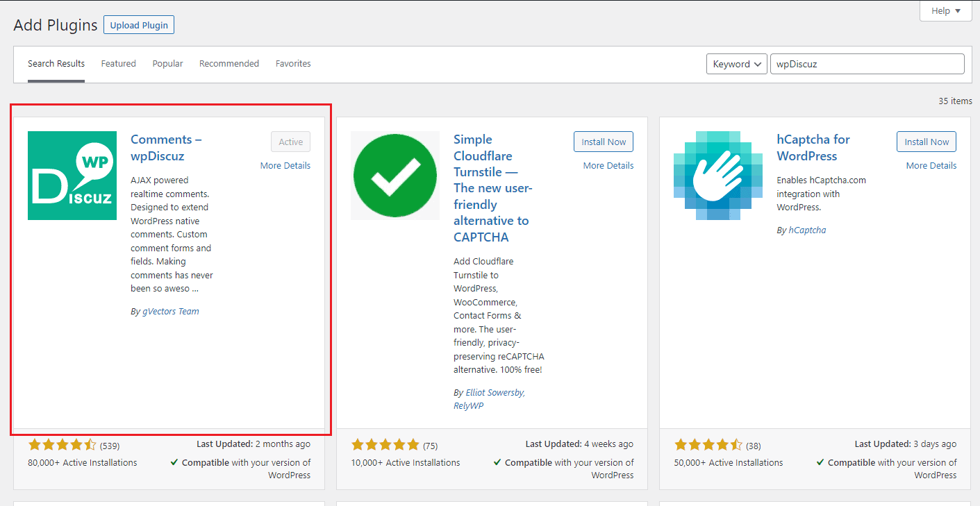Viewport: 980px width, 506px height.
Task: Open More Details for Comments – wpDiscuz
Action: (285, 166)
